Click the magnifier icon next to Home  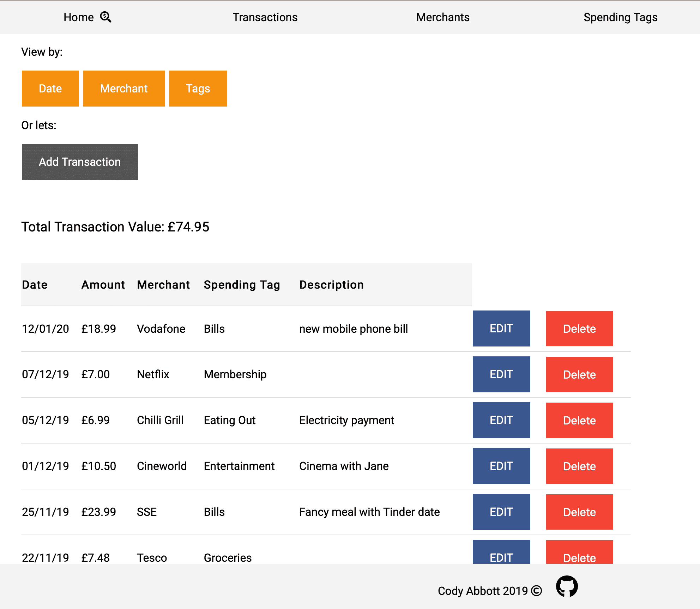(105, 17)
